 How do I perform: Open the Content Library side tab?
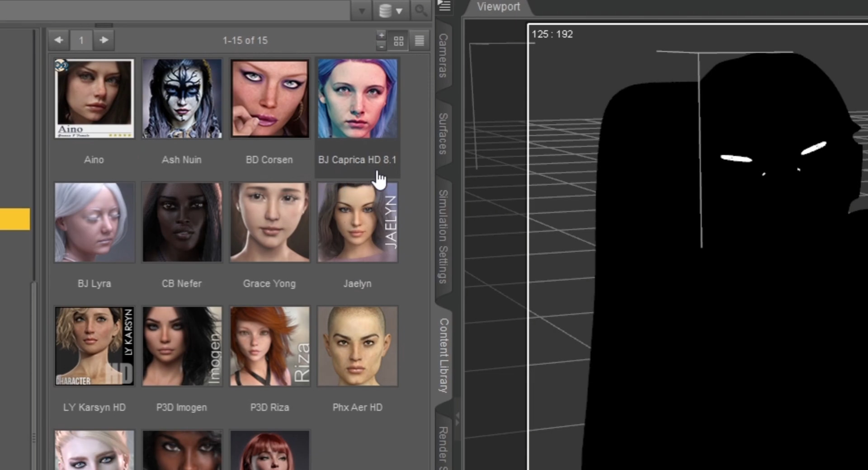tap(444, 355)
